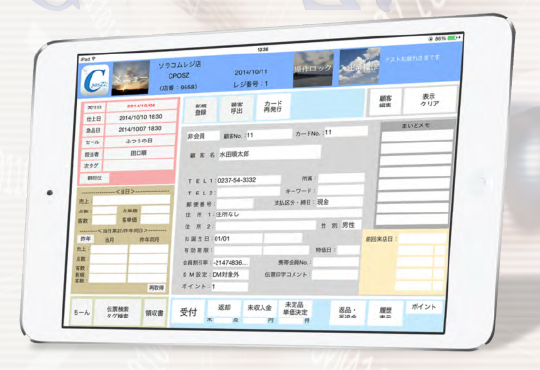This screenshot has width=540, height=370.
Task: Select the TEL1 field with 0237-54-3332
Action: tap(248, 180)
